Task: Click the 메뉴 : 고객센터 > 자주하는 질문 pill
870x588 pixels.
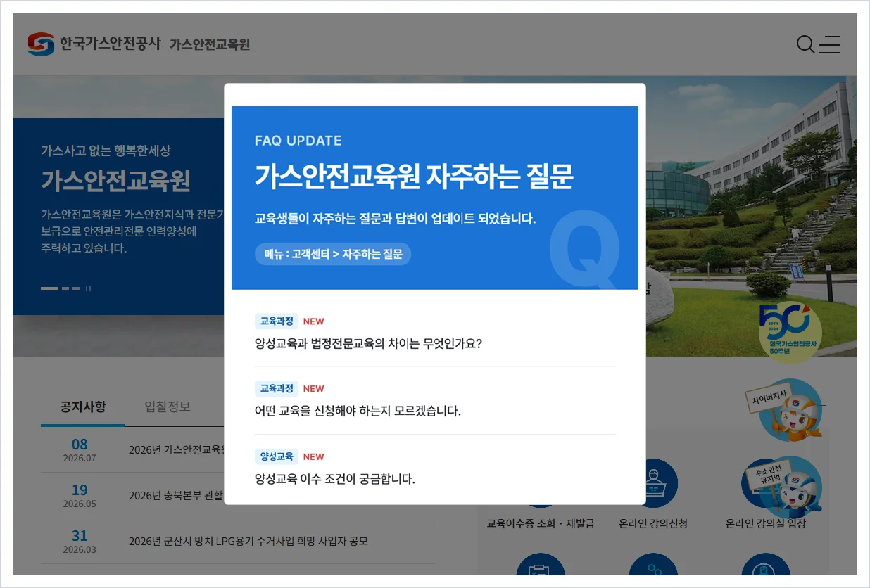Action: (x=333, y=254)
